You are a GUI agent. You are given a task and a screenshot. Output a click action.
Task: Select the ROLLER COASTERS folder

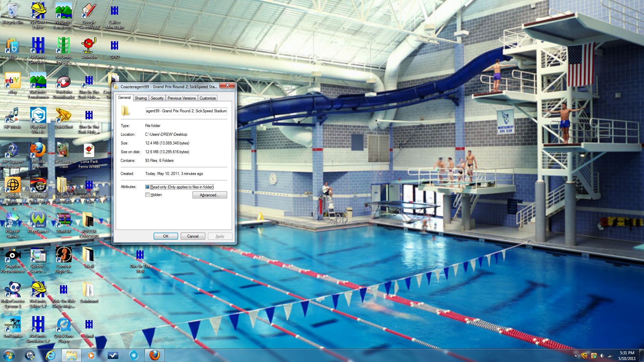pyautogui.click(x=89, y=225)
